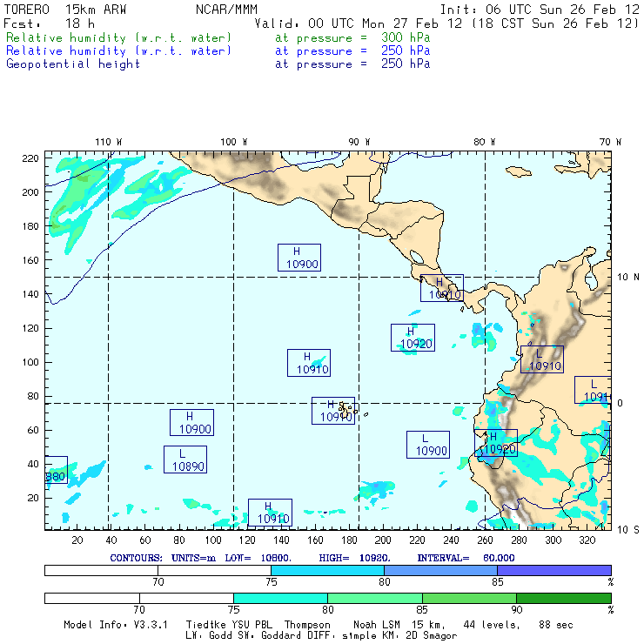The height and width of the screenshot is (644, 644).
Task: Click the 'H 10920' box on the Ecuador coast
Action: tap(496, 443)
